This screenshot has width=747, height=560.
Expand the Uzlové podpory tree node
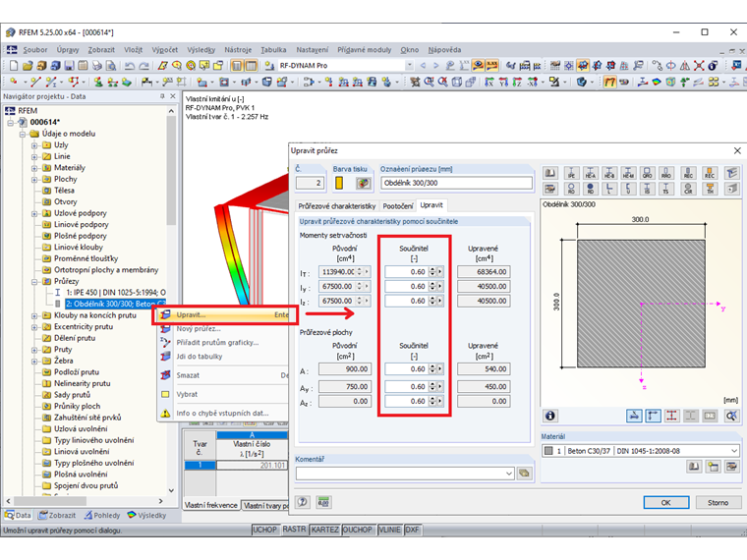[34, 213]
